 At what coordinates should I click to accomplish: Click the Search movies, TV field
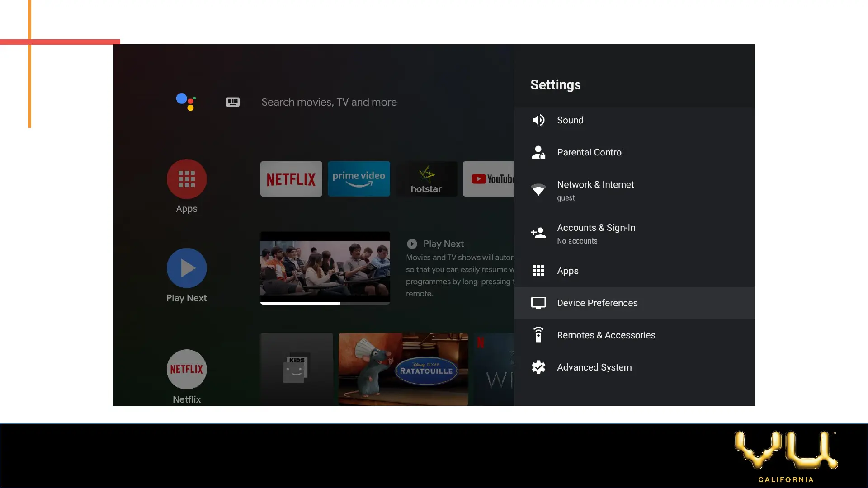tap(329, 102)
